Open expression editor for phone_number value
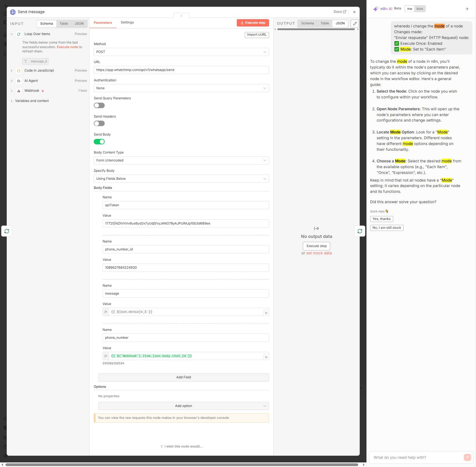 (x=266, y=357)
